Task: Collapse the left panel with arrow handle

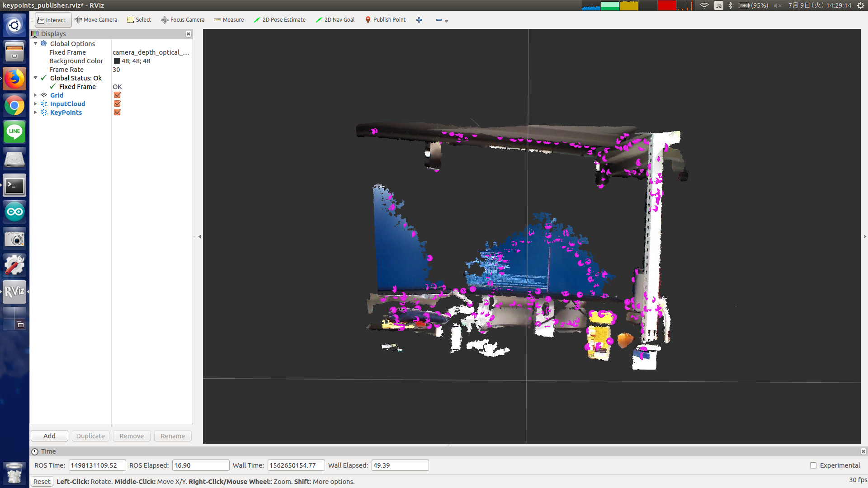Action: [x=199, y=236]
